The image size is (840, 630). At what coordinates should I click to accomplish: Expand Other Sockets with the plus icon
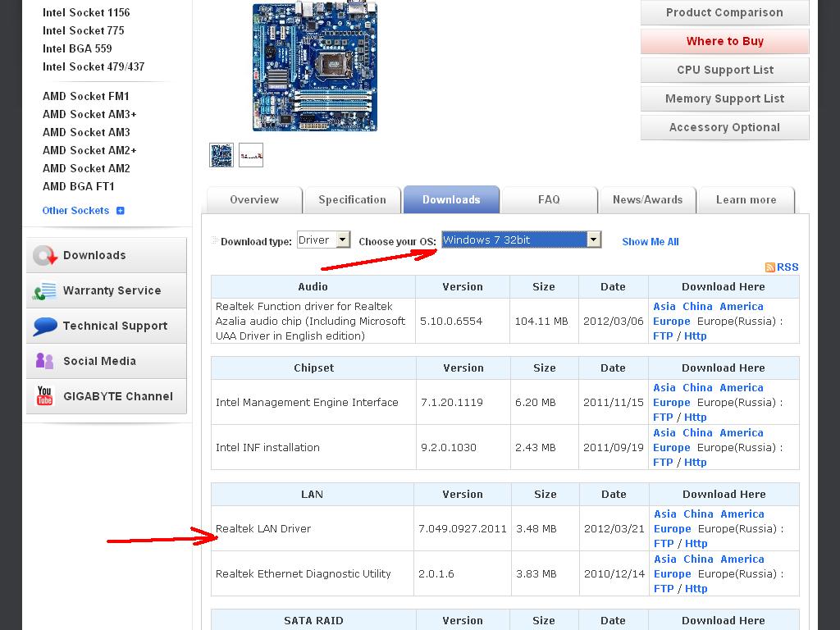[120, 211]
